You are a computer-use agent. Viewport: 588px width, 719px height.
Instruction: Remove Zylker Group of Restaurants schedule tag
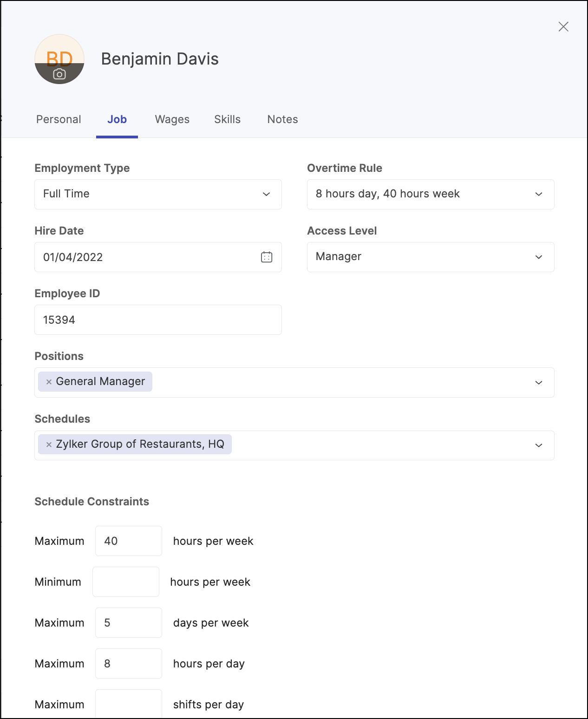point(49,444)
